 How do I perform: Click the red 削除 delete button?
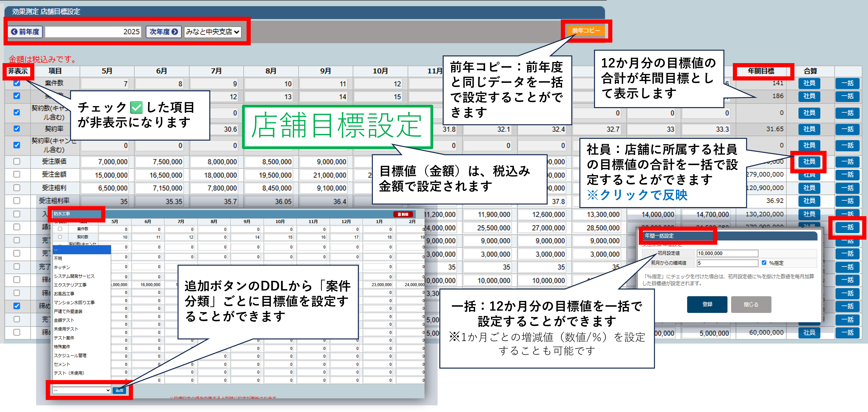403,214
